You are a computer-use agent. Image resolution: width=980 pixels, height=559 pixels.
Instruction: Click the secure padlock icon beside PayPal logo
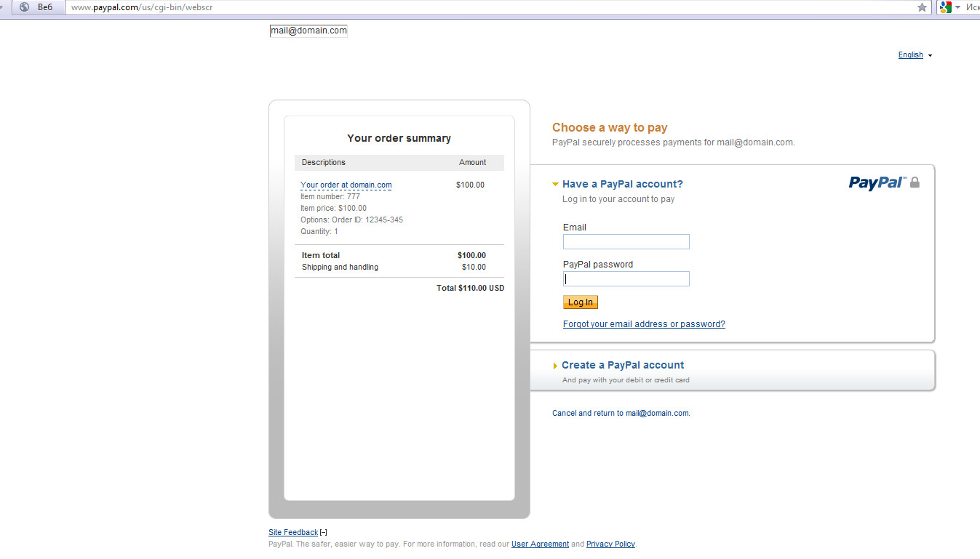pos(915,182)
